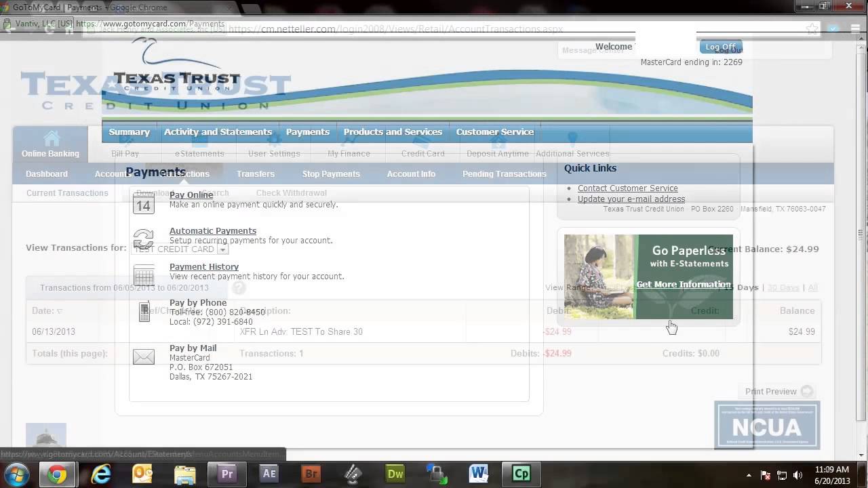Open Windows Explorer folder in taskbar

pos(185,474)
